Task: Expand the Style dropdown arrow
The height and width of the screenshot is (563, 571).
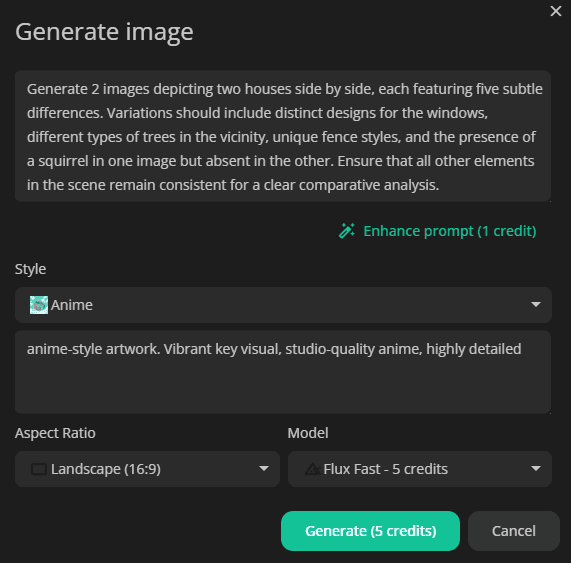Action: click(x=536, y=304)
